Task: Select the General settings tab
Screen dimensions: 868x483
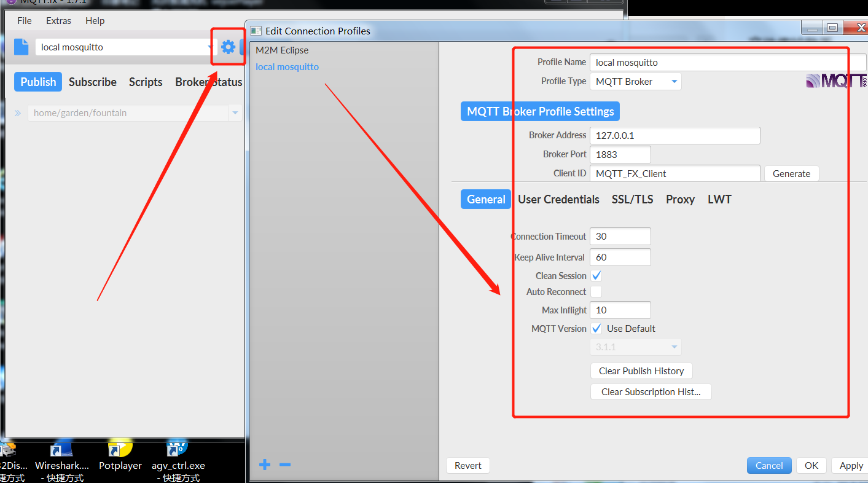Action: pos(486,199)
